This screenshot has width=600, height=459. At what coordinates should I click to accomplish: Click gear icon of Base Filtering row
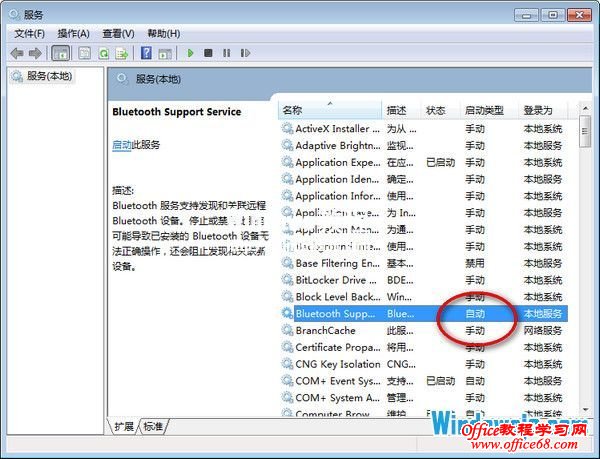pos(287,262)
